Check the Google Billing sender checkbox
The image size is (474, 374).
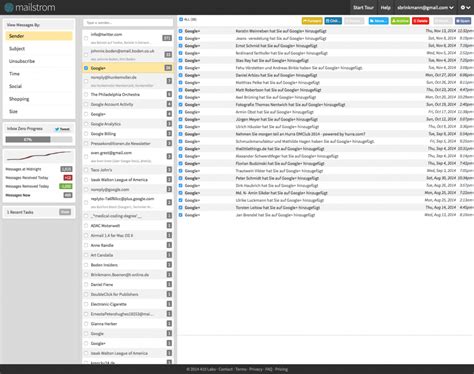pos(86,134)
